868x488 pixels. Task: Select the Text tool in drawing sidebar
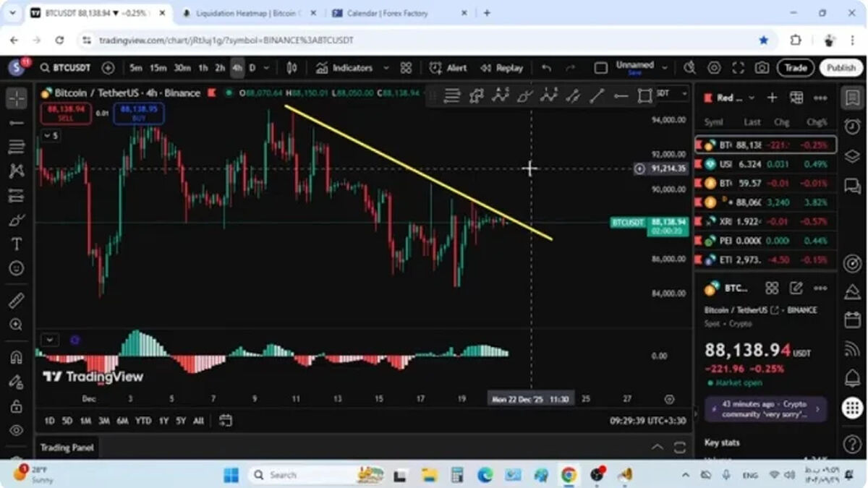16,244
